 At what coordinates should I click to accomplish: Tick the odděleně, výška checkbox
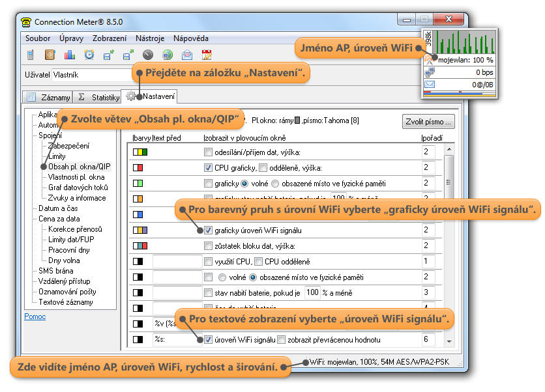[x=263, y=168]
